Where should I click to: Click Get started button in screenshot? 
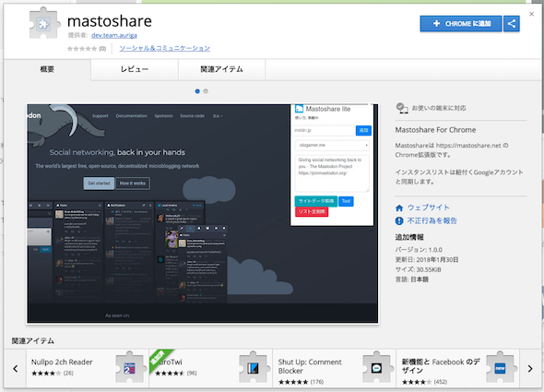pyautogui.click(x=99, y=184)
